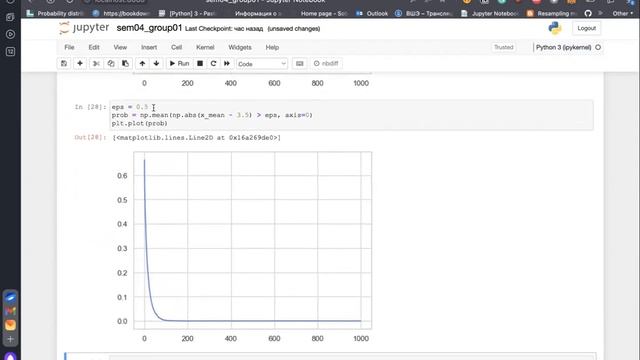The image size is (640, 360).
Task: Click the Python 3 (ipykernel) kernel name
Action: [563, 47]
